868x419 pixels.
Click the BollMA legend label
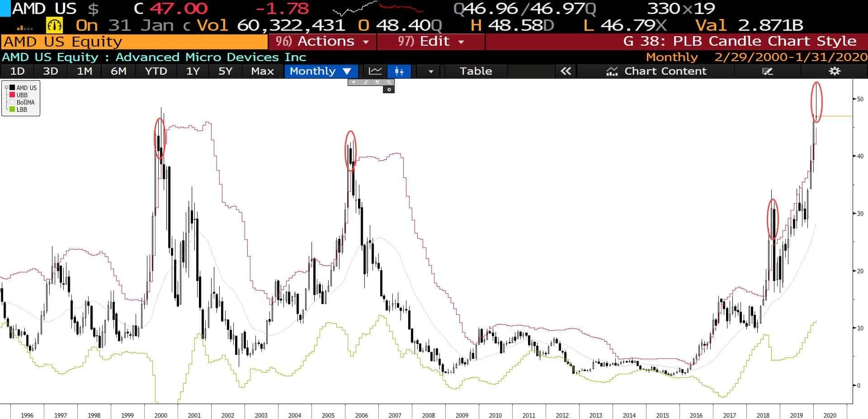(26, 102)
